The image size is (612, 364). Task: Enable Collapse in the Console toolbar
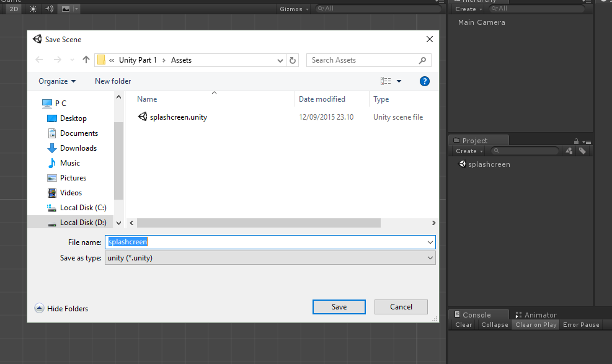point(494,324)
